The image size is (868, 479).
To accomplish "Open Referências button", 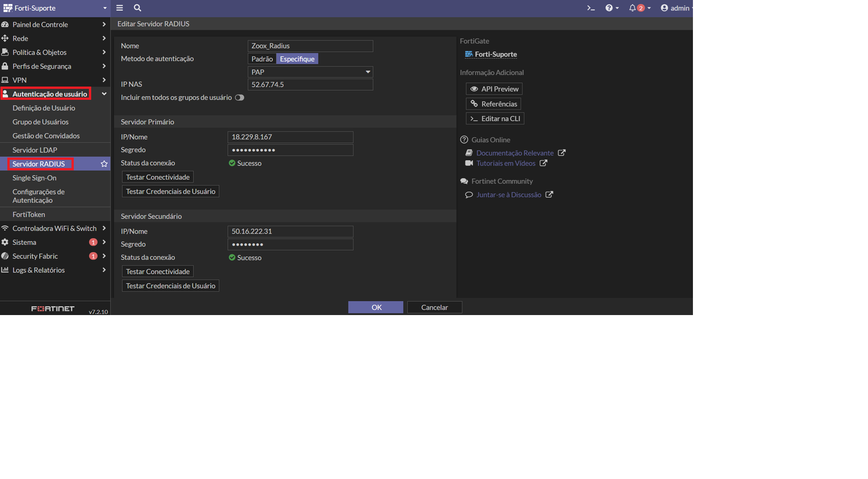I will pyautogui.click(x=494, y=104).
